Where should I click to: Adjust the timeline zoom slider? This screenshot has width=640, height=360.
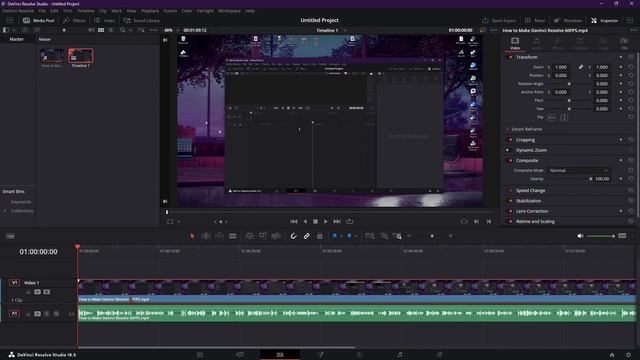tap(432, 236)
